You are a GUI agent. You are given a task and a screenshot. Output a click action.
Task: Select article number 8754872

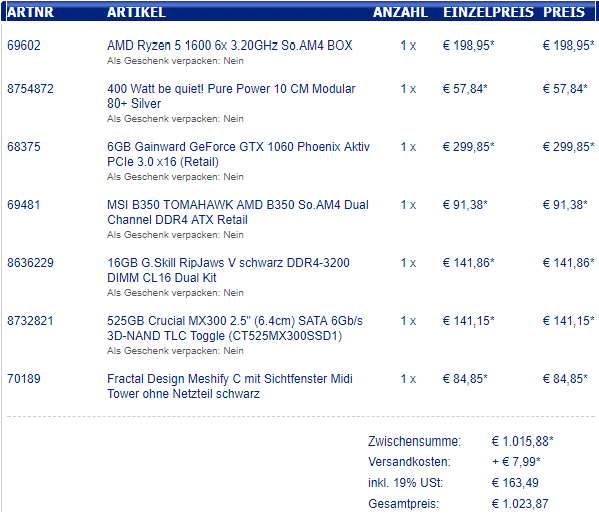coord(30,89)
